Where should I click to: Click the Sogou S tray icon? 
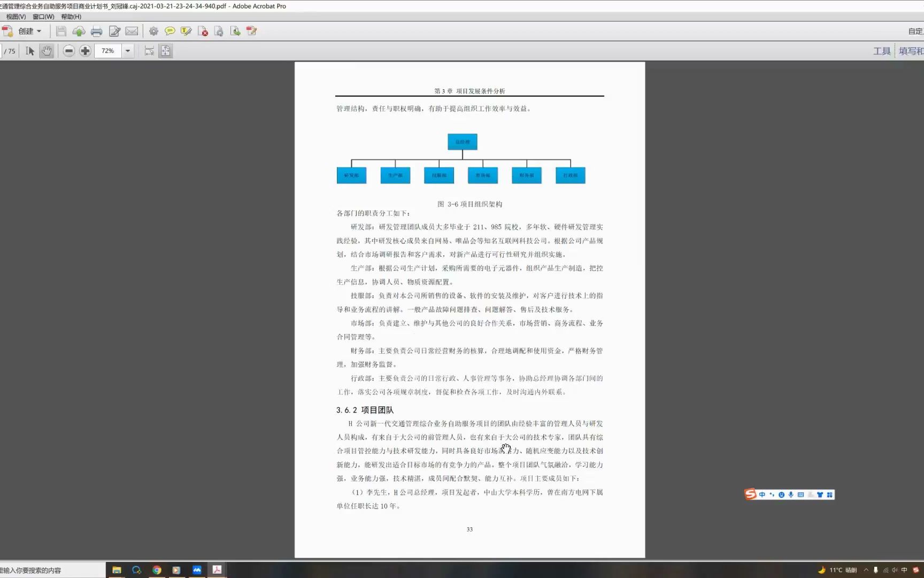coord(916,570)
